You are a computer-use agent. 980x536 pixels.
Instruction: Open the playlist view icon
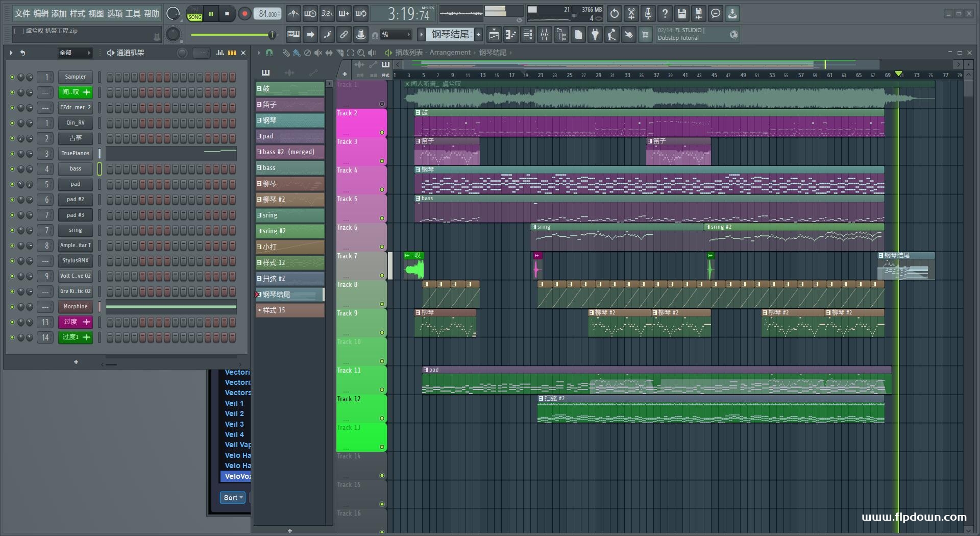494,35
